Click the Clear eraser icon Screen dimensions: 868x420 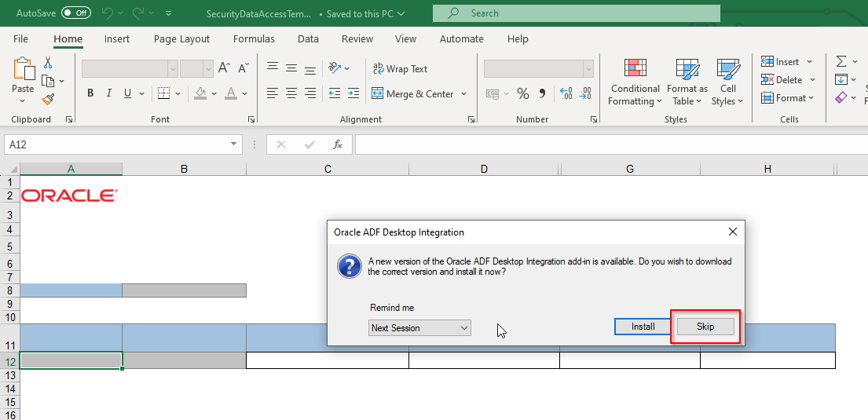[841, 97]
